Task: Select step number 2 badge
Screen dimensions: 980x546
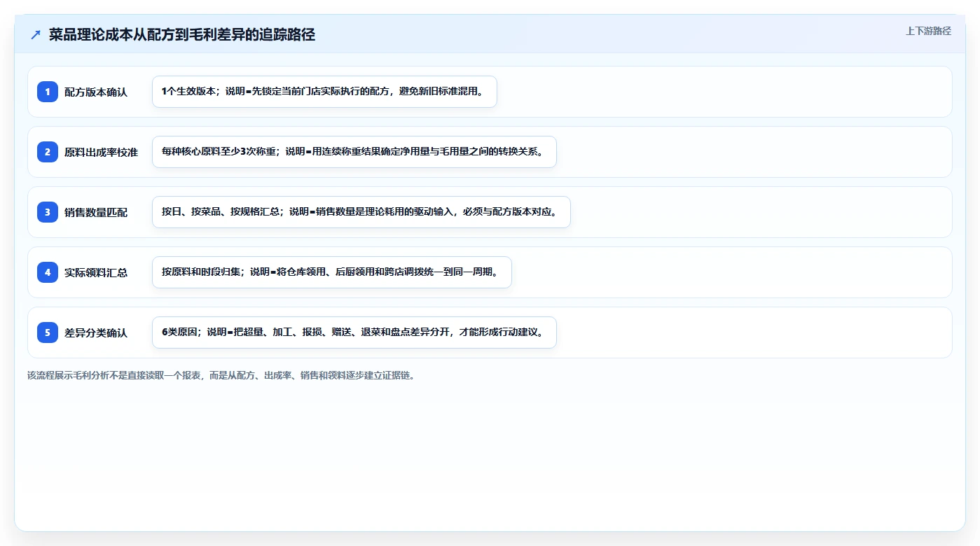Action: click(x=48, y=152)
